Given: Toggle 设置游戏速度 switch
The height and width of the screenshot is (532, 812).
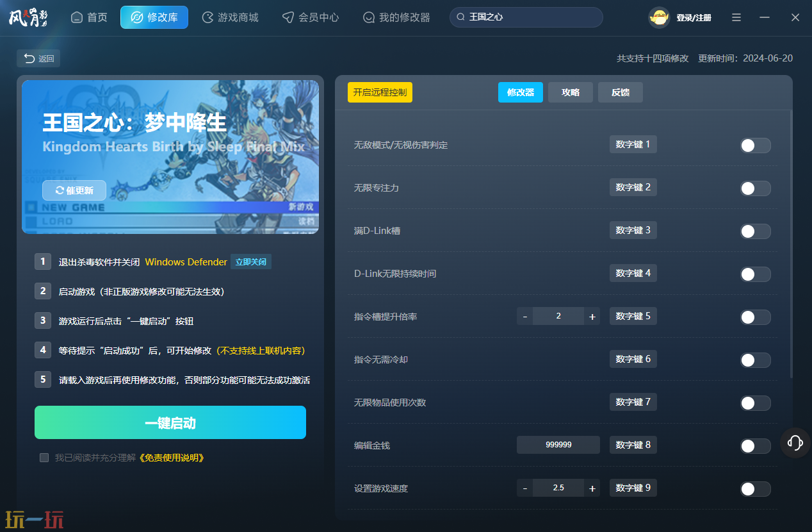Looking at the screenshot, I should 755,490.
